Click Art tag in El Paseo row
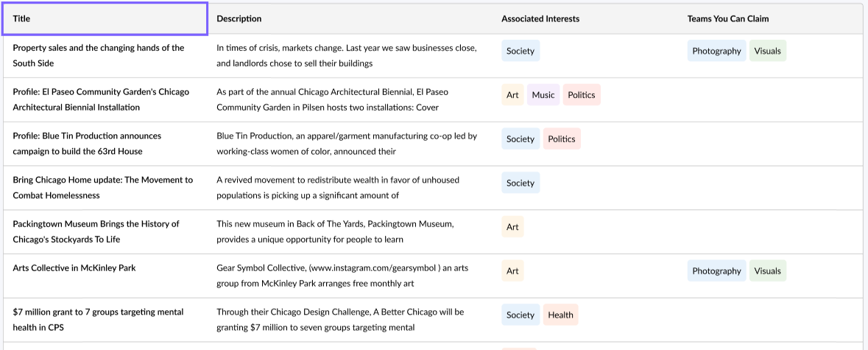Screen dimensions: 868x350 click(x=512, y=95)
